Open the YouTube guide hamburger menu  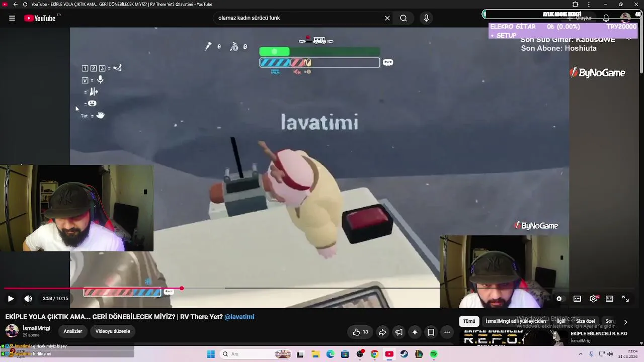[12, 18]
